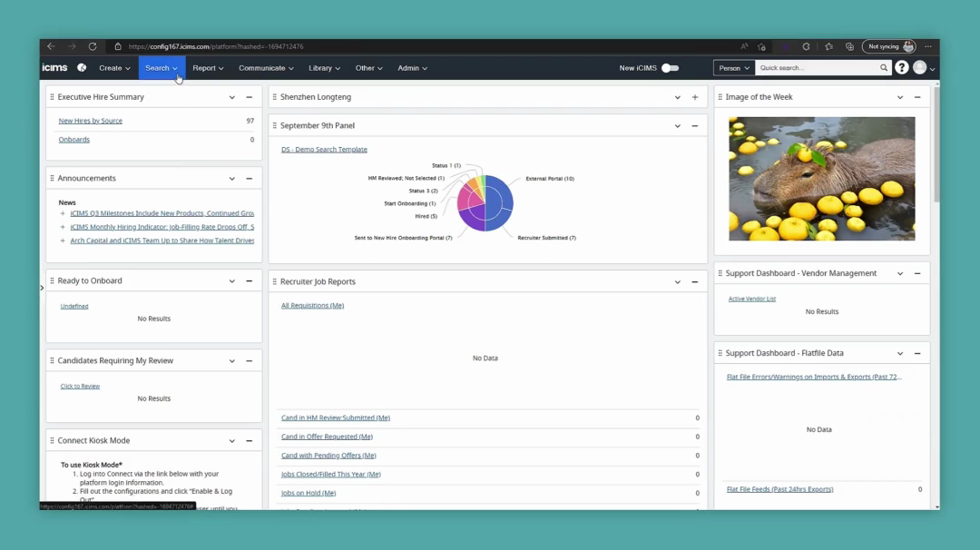Screen dimensions: 980x550
Task: Open Recruiter Job Reports options chevron
Action: pyautogui.click(x=678, y=282)
